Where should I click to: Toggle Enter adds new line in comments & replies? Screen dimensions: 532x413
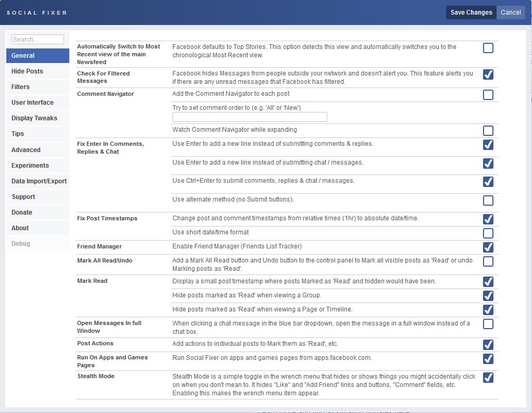(x=488, y=145)
